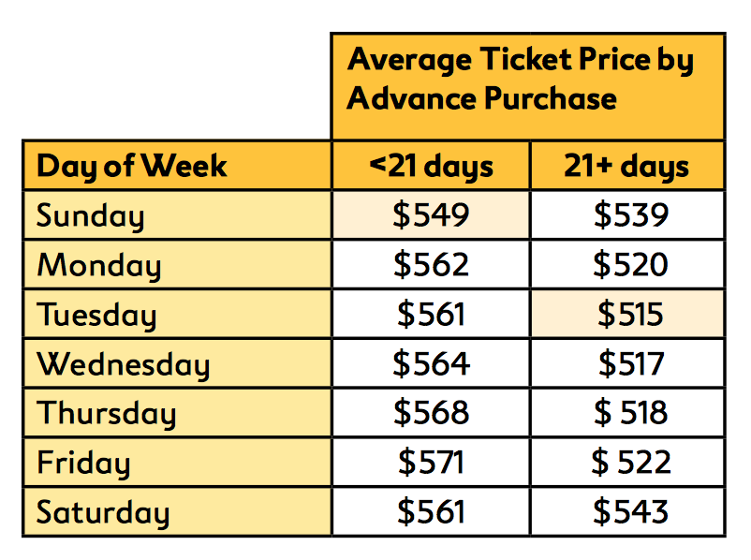
Task: Select the 'Day of Week' column header
Action: 131,167
